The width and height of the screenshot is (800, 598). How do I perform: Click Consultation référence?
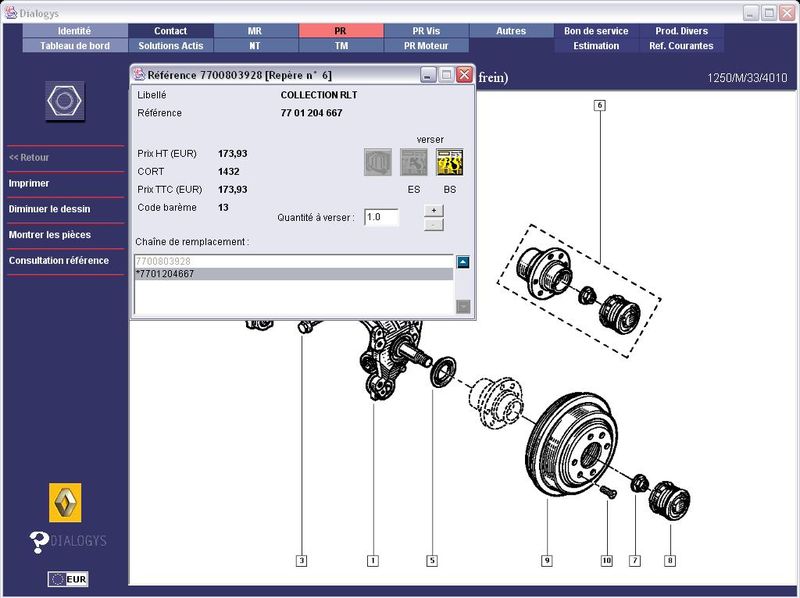pos(59,260)
